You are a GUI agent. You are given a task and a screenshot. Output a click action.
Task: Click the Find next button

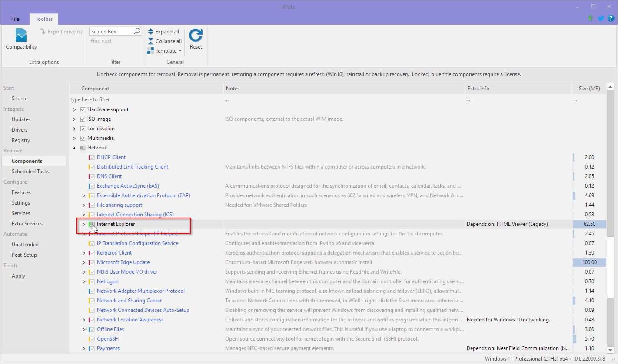[101, 41]
